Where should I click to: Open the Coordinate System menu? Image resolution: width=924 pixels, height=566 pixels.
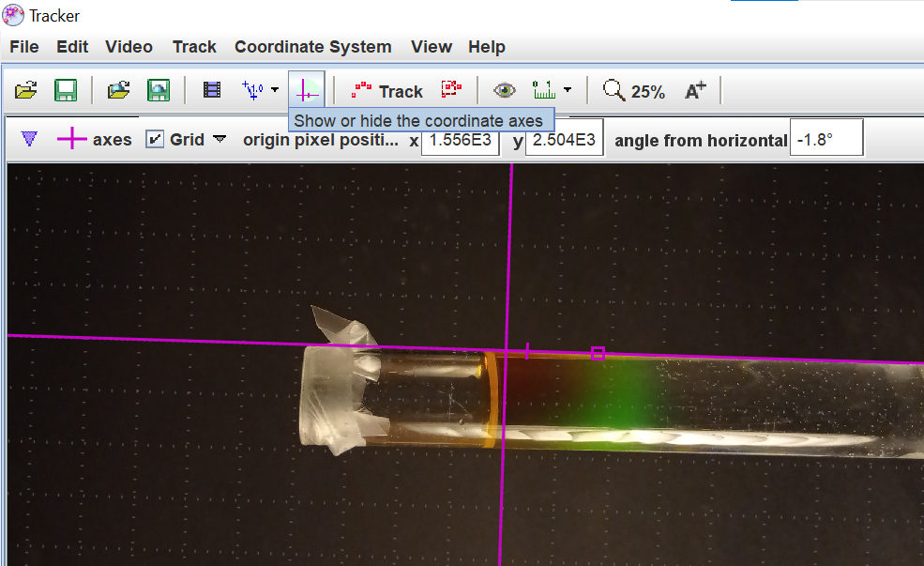pyautogui.click(x=312, y=46)
